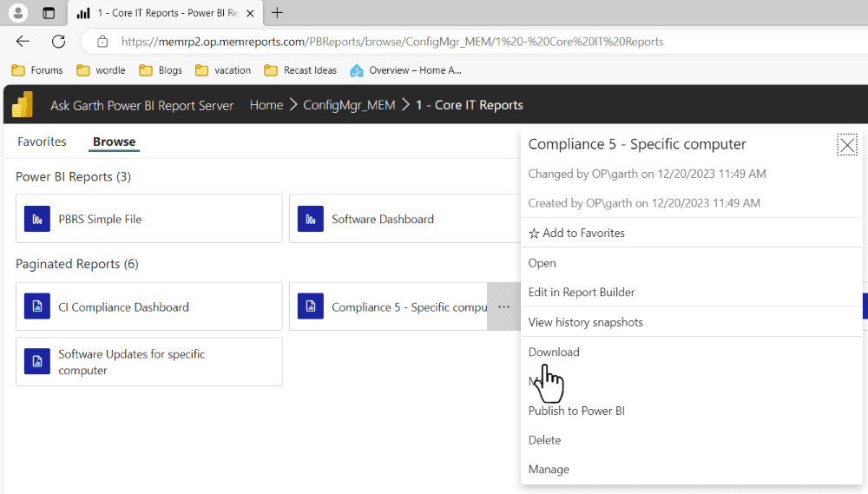
Task: Click Ask Garth Power BI Report Server title
Action: coord(141,105)
